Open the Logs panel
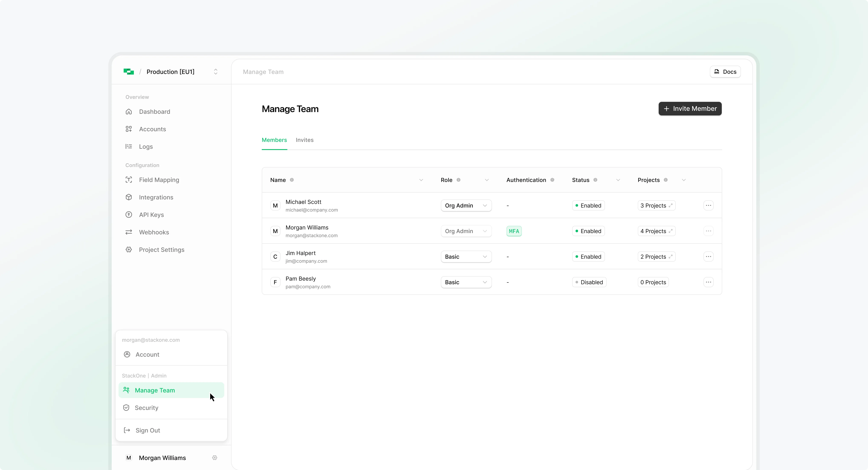Screen dimensions: 868x470 click(x=146, y=146)
